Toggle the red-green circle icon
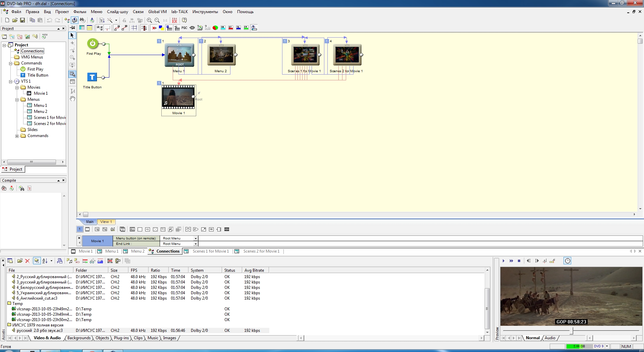The image size is (644, 352). [x=215, y=28]
